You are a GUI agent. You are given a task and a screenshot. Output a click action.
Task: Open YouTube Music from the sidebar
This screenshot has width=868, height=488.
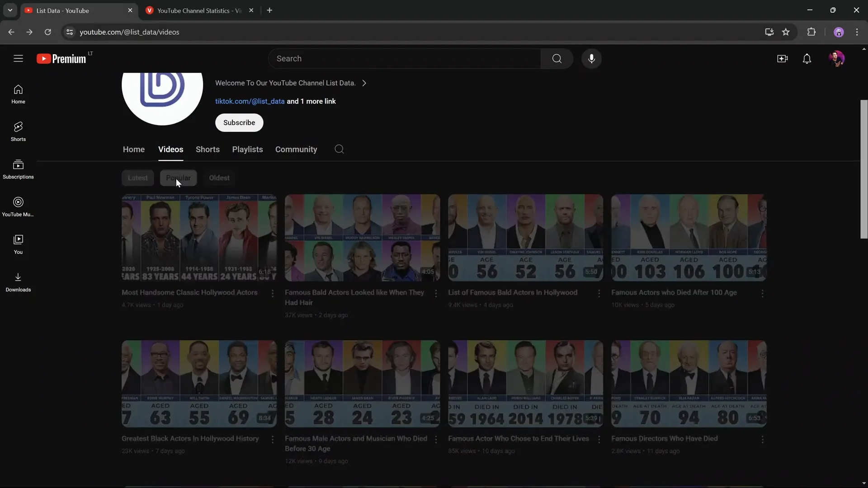[x=18, y=206]
